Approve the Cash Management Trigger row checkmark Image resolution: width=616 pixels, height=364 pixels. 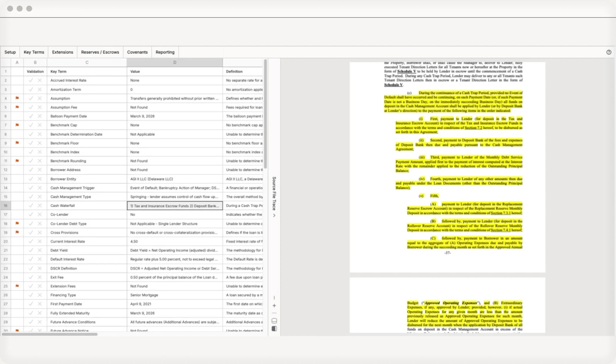pos(31,188)
